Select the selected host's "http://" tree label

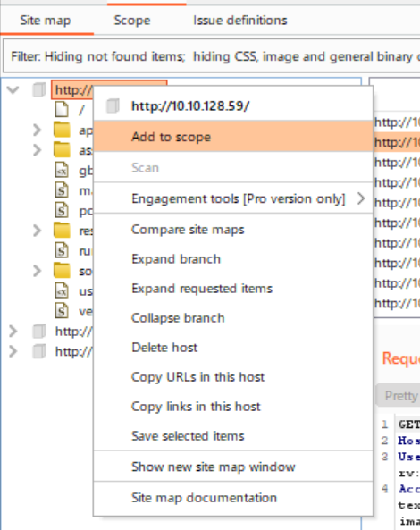tap(73, 90)
